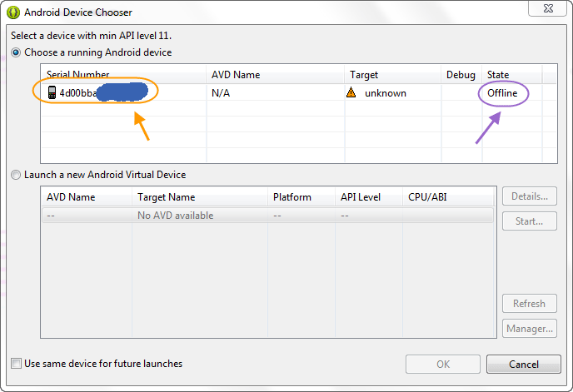
Task: Select the Offline device row state cell
Action: click(x=502, y=93)
